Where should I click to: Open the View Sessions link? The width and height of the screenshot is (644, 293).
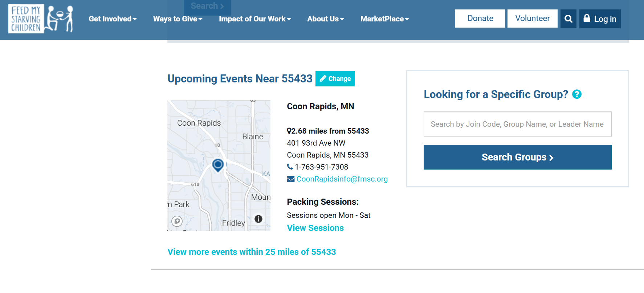315,228
